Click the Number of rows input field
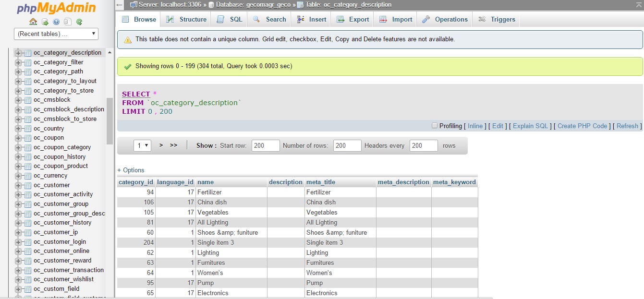This screenshot has height=299, width=644. 347,145
